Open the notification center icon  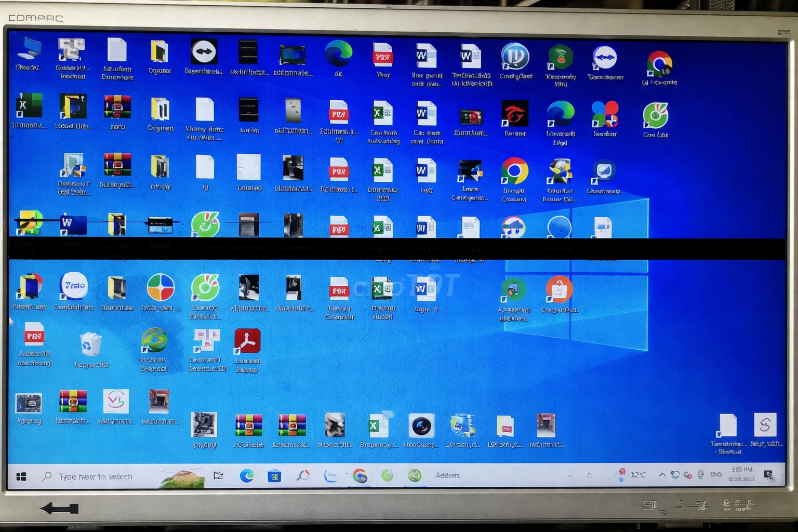pos(768,474)
